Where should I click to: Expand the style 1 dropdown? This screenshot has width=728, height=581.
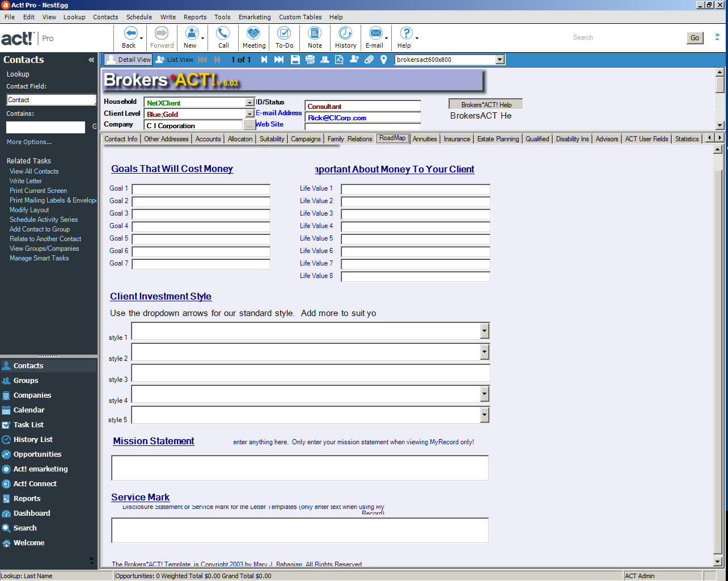click(484, 331)
